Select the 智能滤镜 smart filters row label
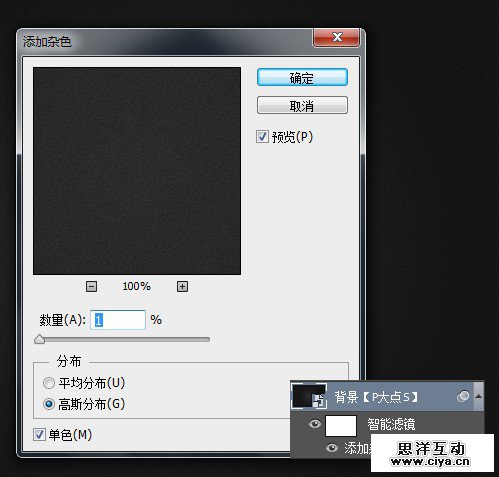Screen dimensions: 499x477 tap(391, 424)
